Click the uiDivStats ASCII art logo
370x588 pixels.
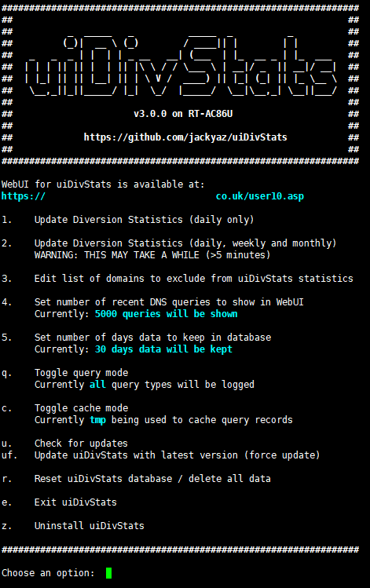(x=181, y=67)
